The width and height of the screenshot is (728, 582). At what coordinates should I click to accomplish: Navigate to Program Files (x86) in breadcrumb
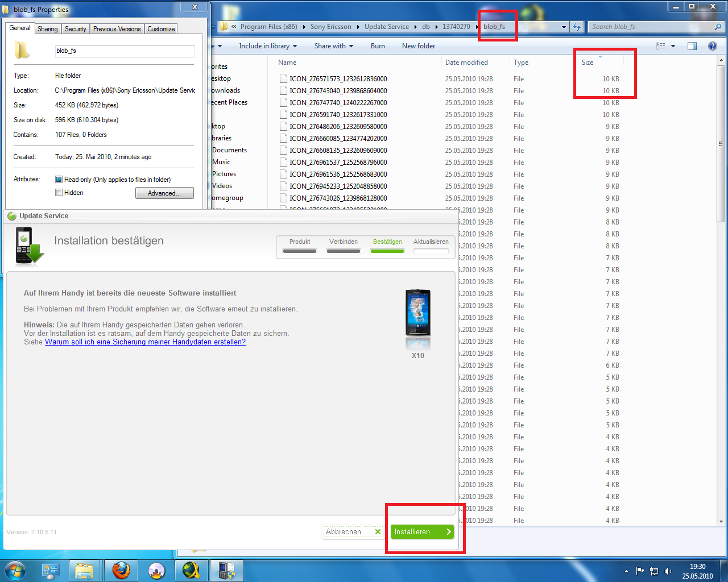269,27
